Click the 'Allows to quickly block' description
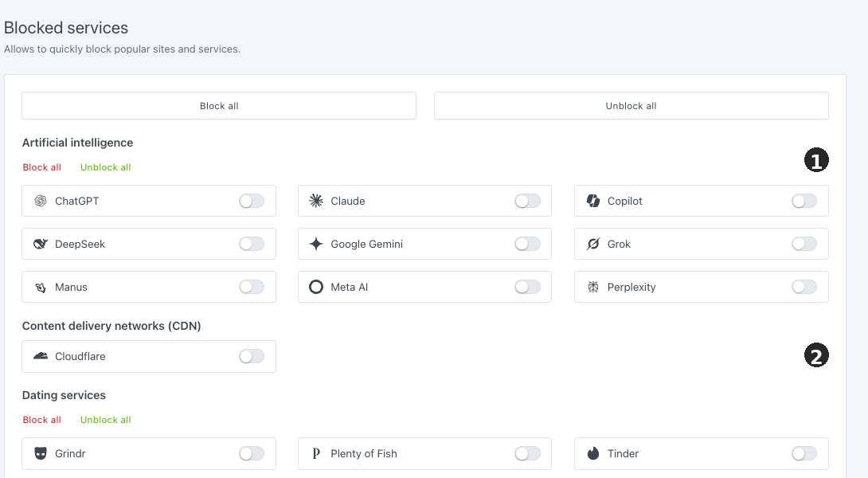 point(122,49)
